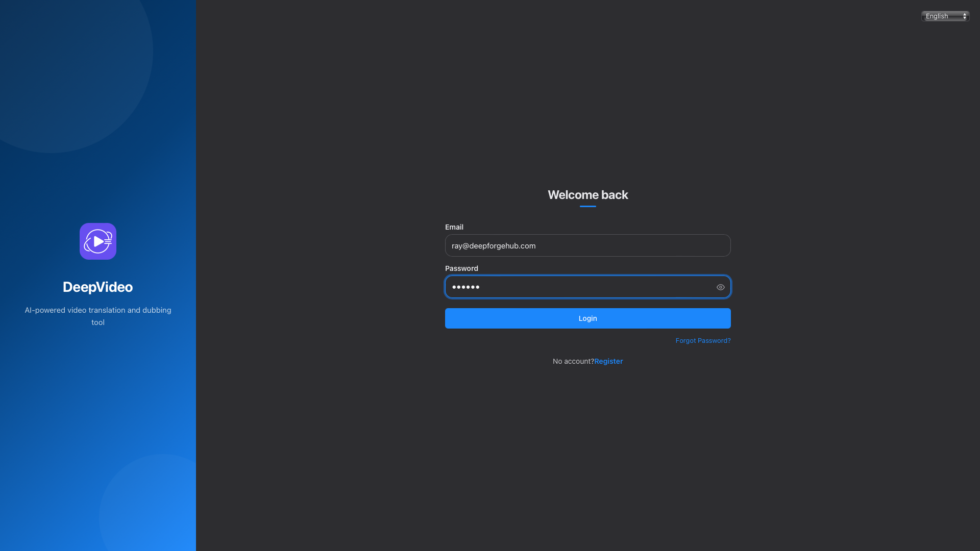Click the blue Login button
The height and width of the screenshot is (551, 980).
tap(588, 318)
